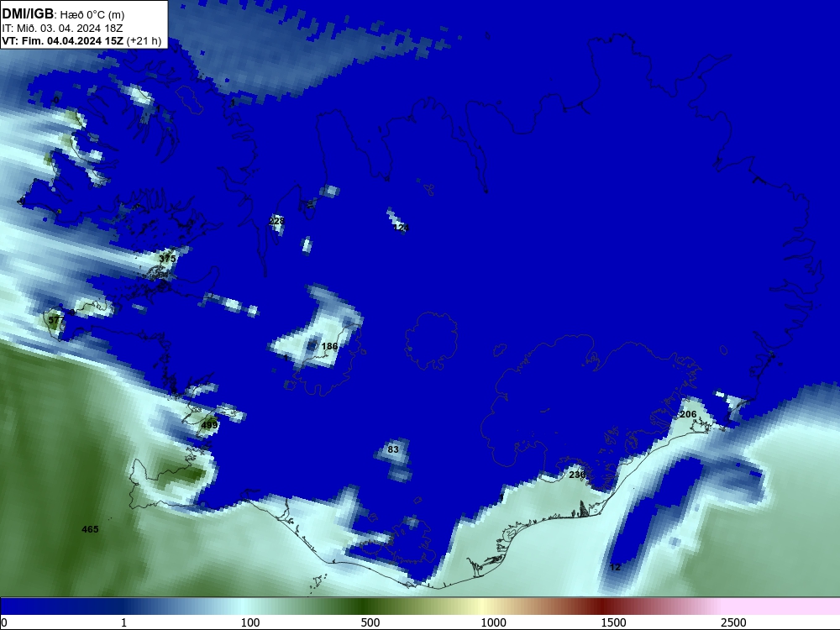The height and width of the screenshot is (630, 840).
Task: Click the 186 value on the map
Action: [329, 346]
